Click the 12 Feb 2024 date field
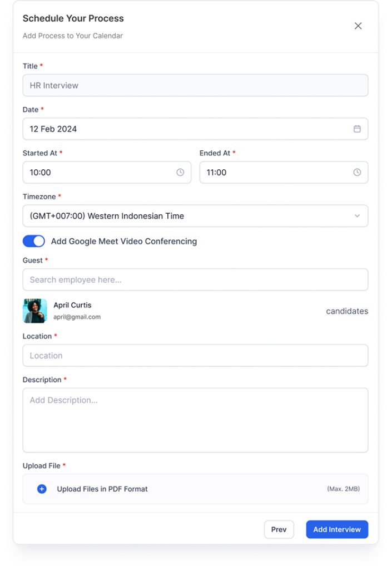 [x=195, y=129]
